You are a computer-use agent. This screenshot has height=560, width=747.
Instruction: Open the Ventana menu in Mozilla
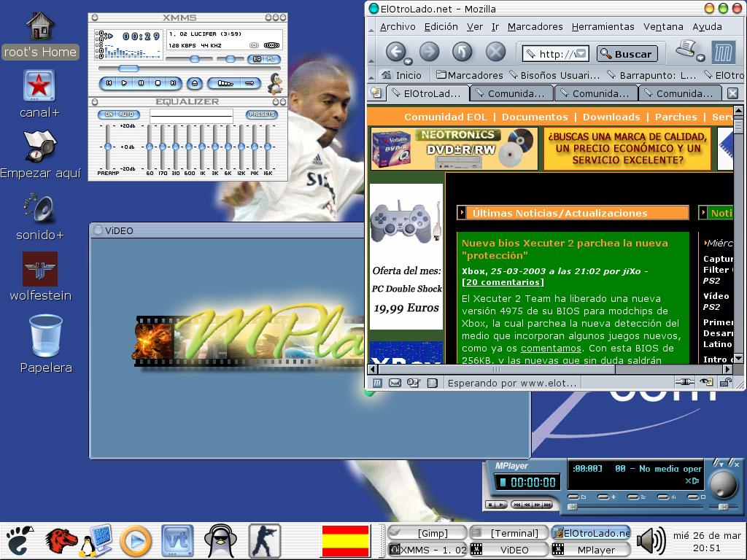[663, 27]
